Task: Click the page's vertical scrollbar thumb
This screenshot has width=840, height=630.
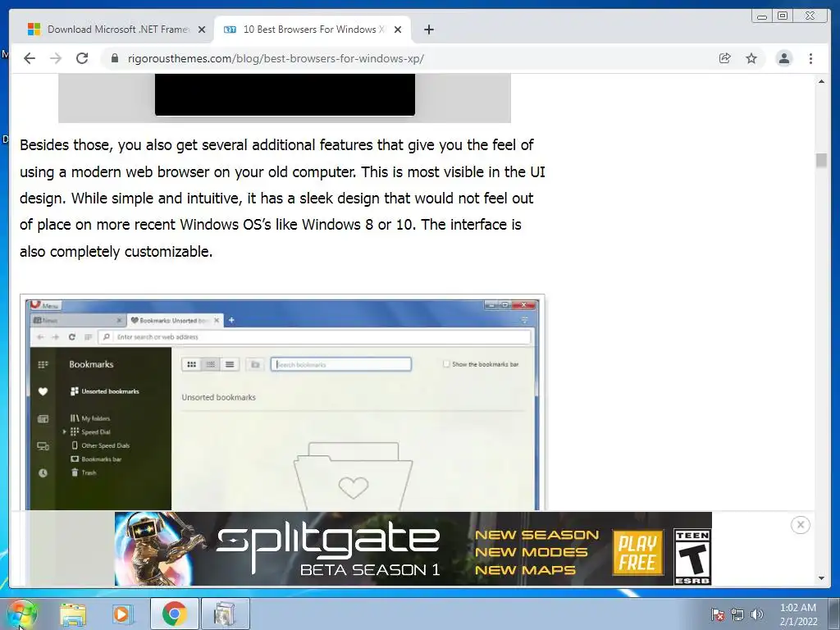Action: [x=821, y=160]
